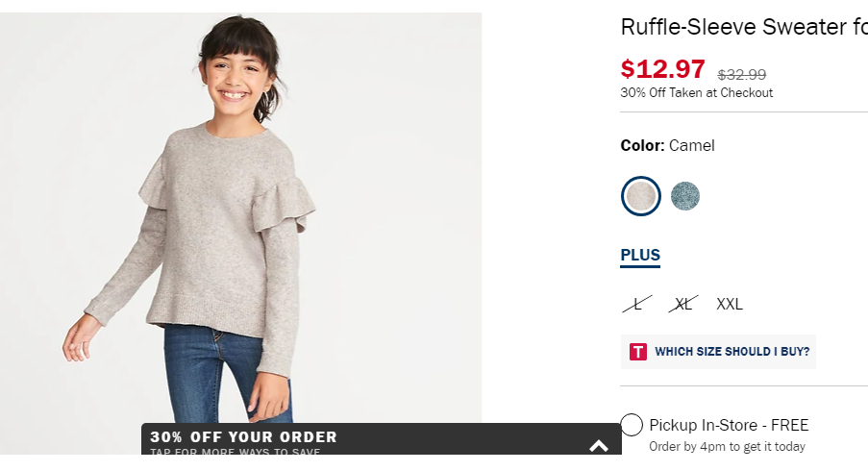Click the struck-through $32.99 original price
The width and height of the screenshot is (868, 471).
click(742, 74)
